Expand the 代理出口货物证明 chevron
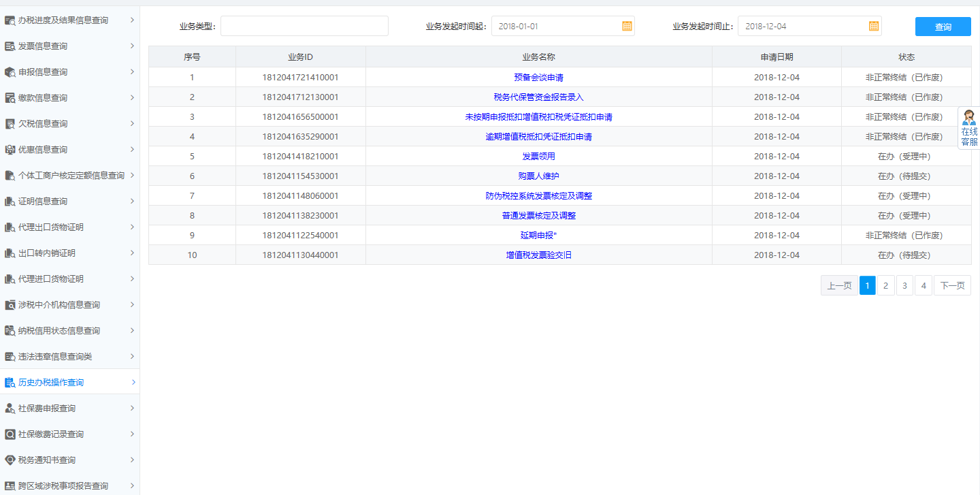Image resolution: width=980 pixels, height=495 pixels. tap(133, 227)
